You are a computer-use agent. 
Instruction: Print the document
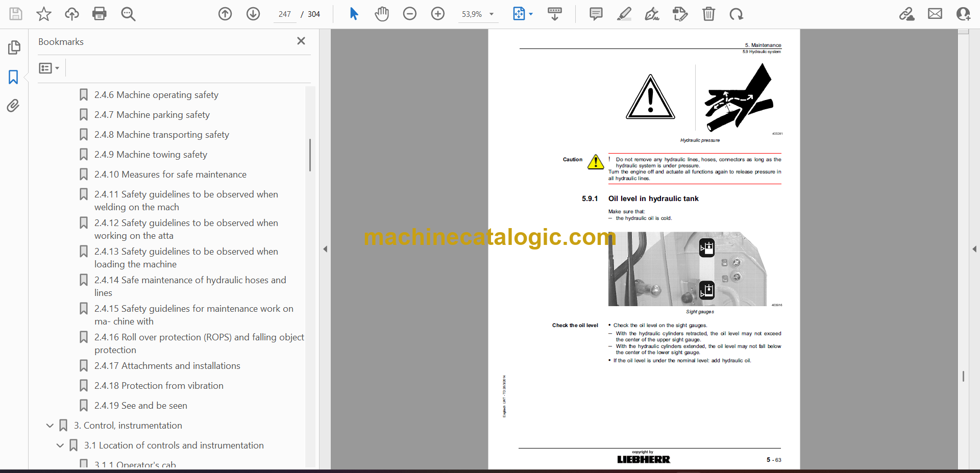tap(100, 14)
